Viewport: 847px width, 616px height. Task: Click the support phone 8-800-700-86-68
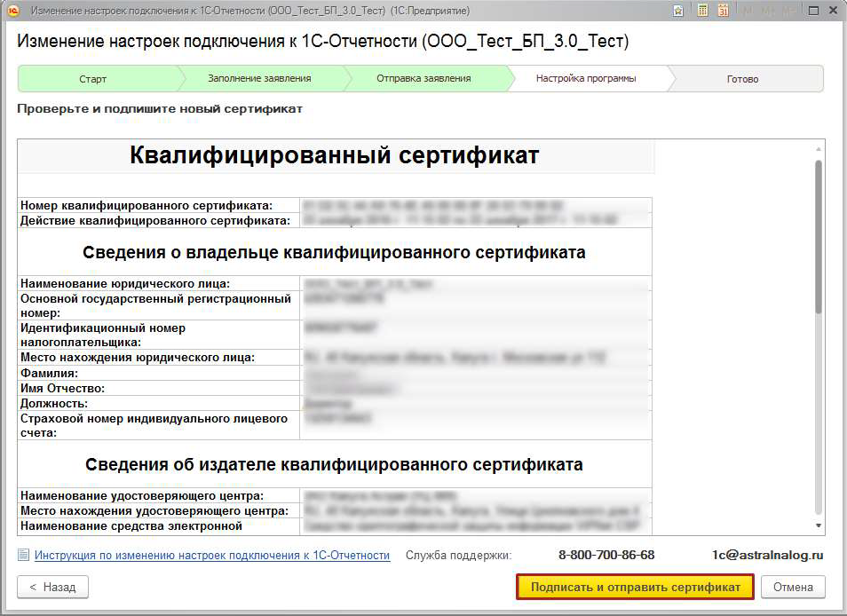606,555
